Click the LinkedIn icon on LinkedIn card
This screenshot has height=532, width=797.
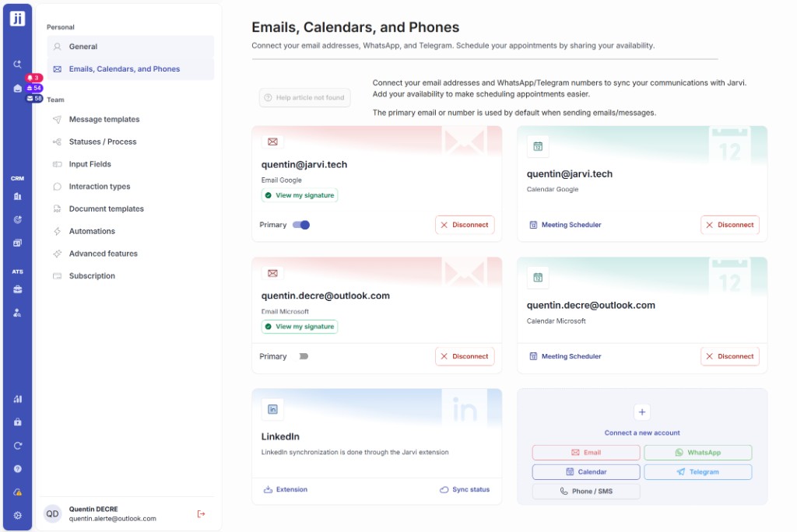pyautogui.click(x=272, y=409)
